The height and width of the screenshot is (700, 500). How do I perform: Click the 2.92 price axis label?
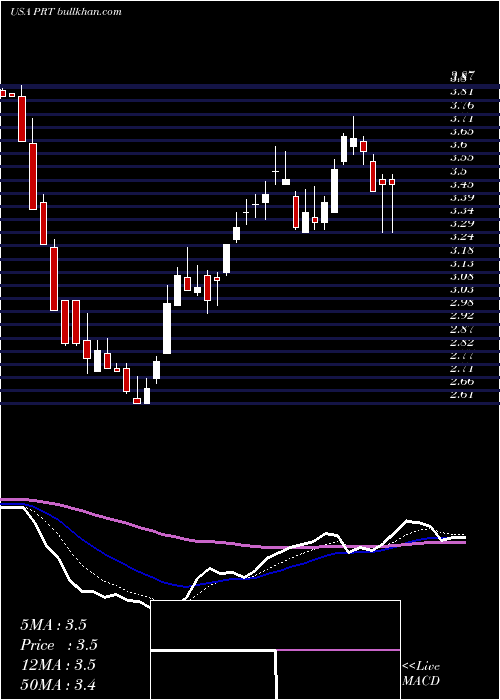[462, 316]
